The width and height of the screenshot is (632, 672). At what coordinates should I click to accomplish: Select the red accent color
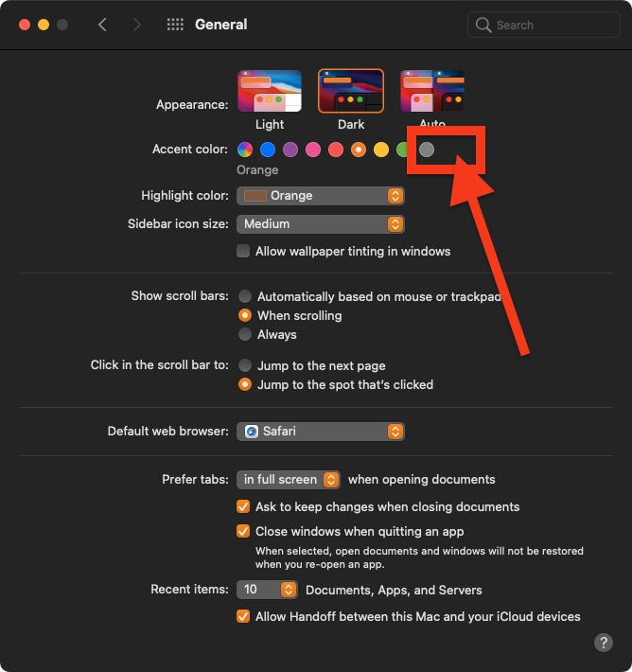pos(336,150)
